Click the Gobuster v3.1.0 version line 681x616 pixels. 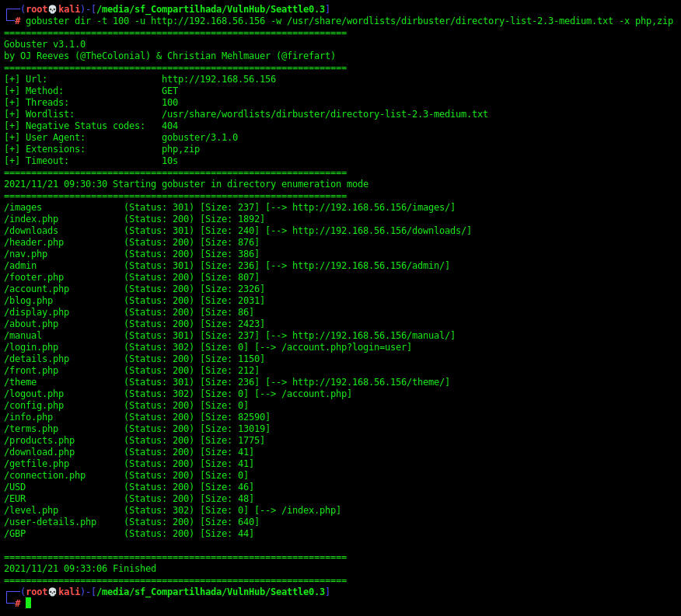point(45,44)
